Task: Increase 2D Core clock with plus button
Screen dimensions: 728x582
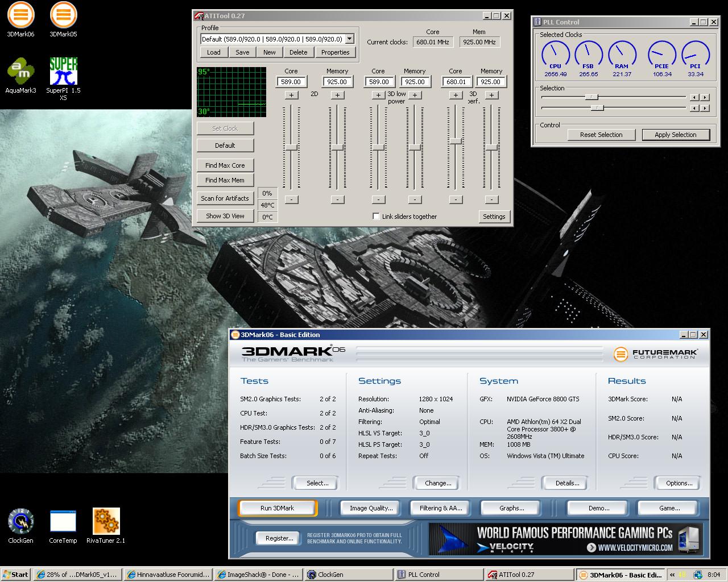Action: pyautogui.click(x=291, y=95)
